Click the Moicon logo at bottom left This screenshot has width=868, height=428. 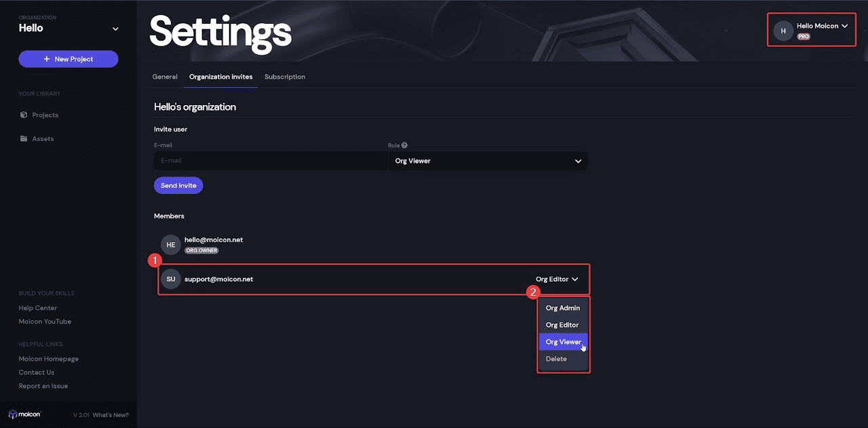[24, 414]
